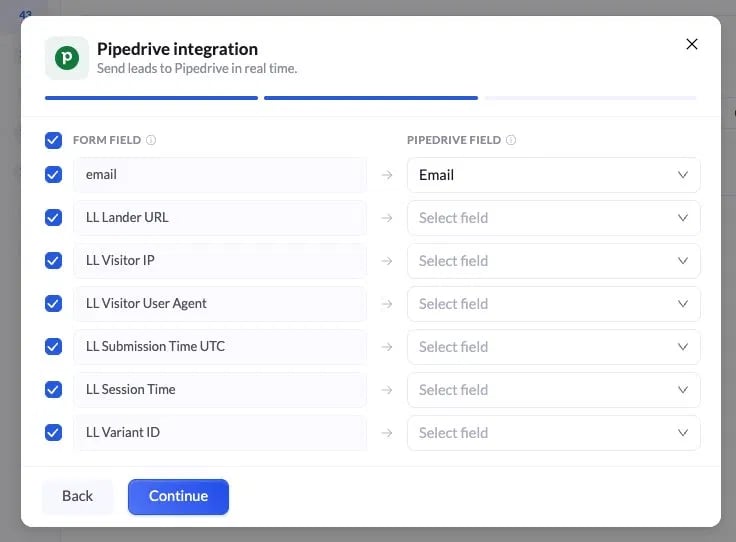
Task: Uncheck the LL Lander URL checkbox
Action: [x=54, y=218]
